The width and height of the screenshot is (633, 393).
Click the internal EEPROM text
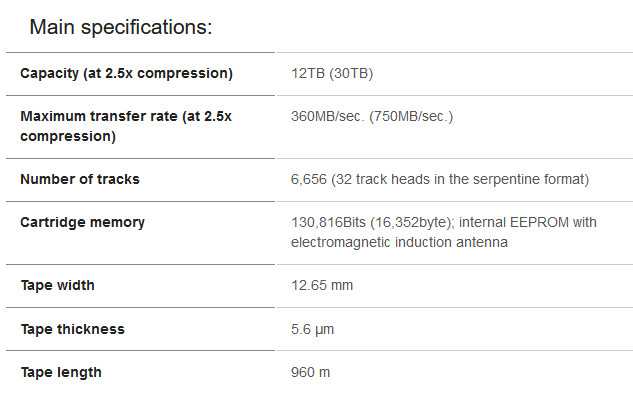[x=514, y=223]
